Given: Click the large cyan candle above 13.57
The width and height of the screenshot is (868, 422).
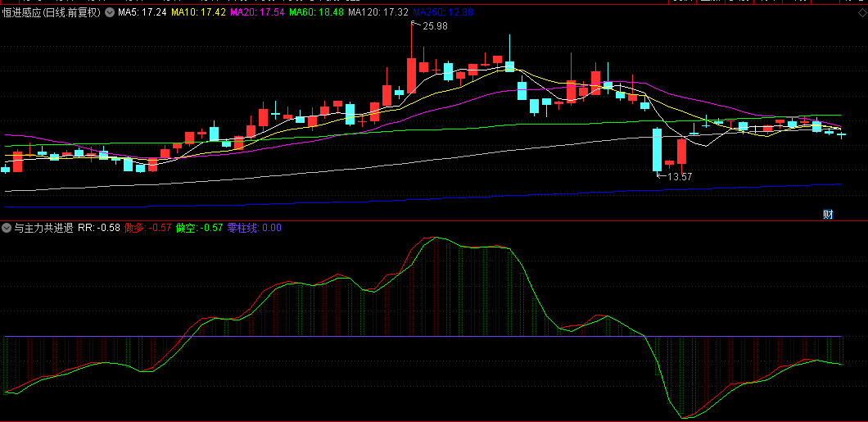Looking at the screenshot, I should pyautogui.click(x=657, y=149).
